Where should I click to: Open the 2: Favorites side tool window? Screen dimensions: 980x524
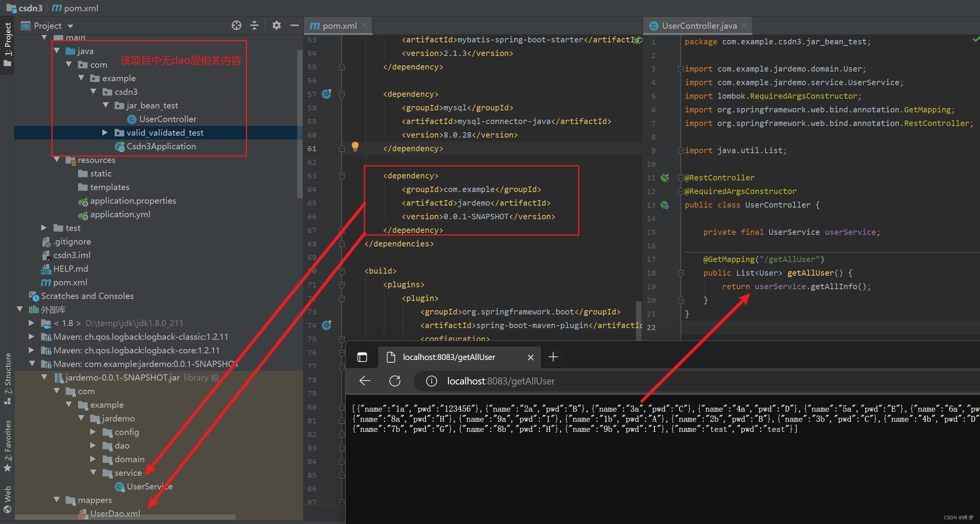coord(7,445)
